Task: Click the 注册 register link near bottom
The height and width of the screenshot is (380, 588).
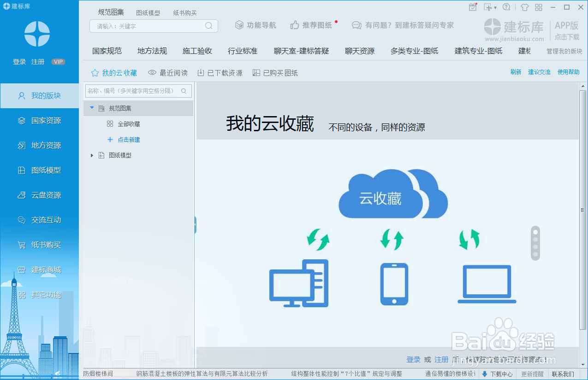Action: (441, 359)
